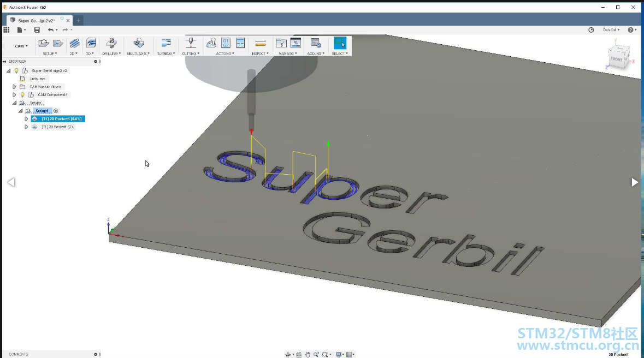Select the Turning operation icon
The height and width of the screenshot is (358, 644).
[x=166, y=43]
